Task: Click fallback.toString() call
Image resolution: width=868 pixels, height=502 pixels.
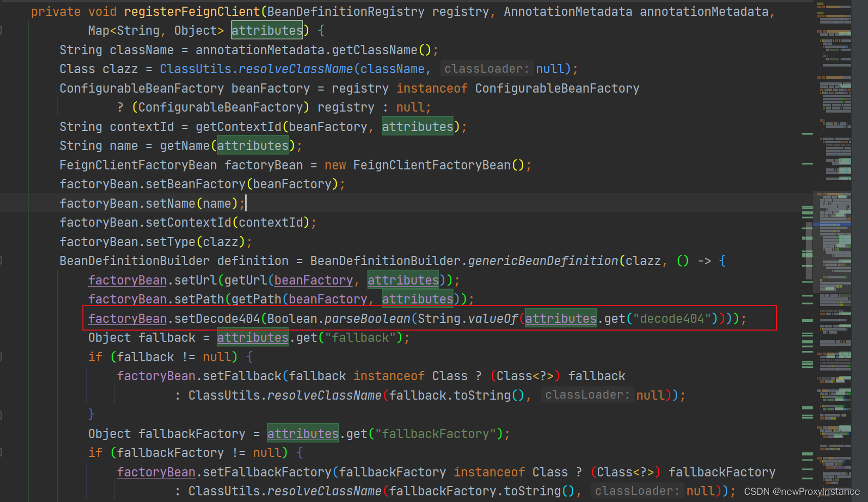Action: (457, 395)
